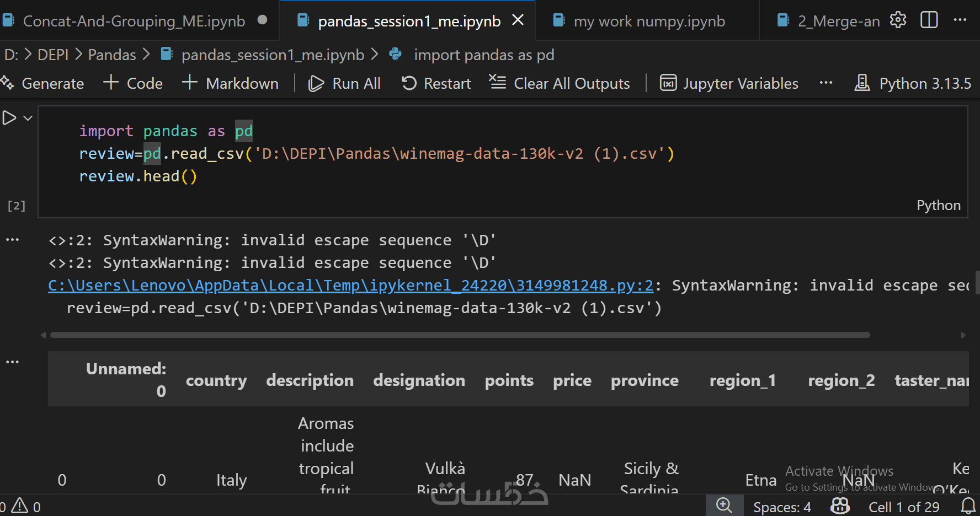Open cell output more actions ellipsis
This screenshot has width=980, height=516.
pos(12,240)
